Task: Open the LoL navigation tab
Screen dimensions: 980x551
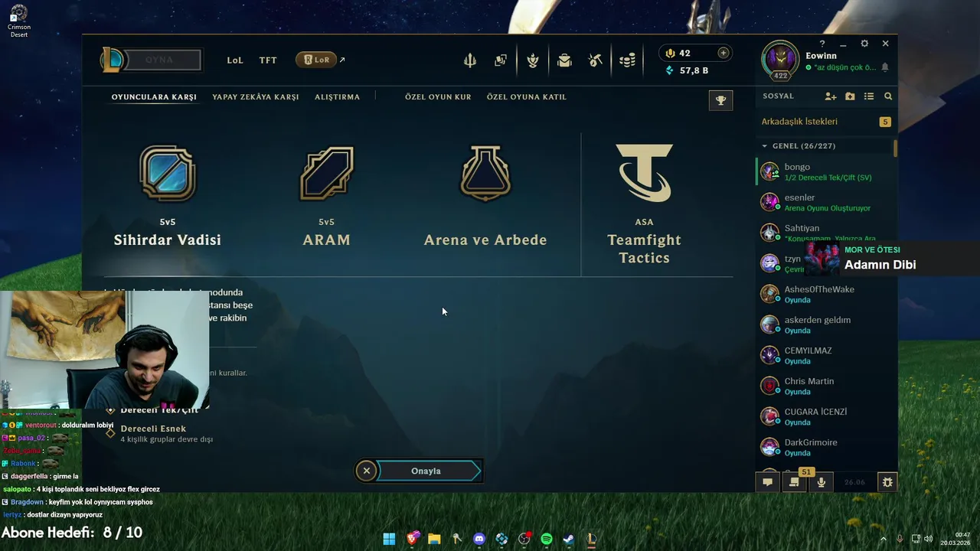Action: tap(235, 60)
